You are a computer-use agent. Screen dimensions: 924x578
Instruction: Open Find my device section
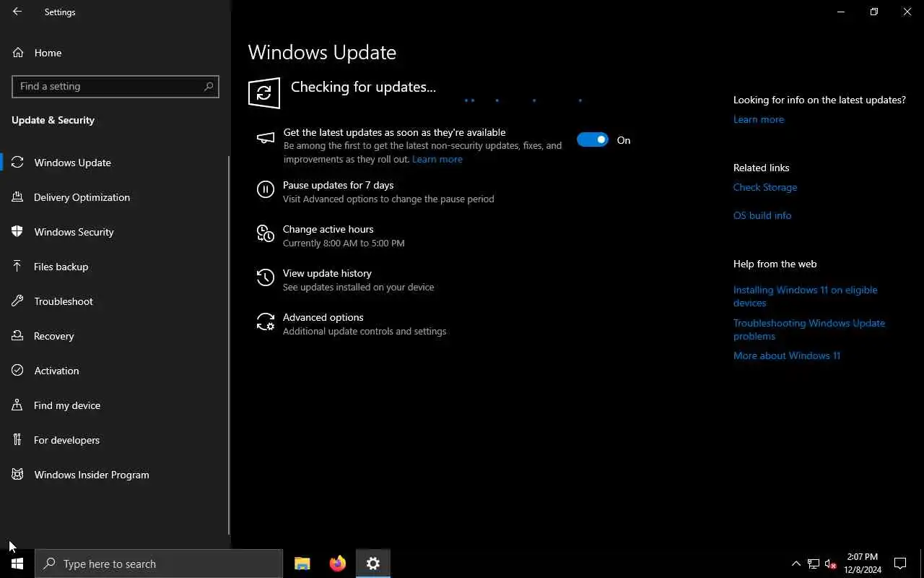click(x=115, y=405)
